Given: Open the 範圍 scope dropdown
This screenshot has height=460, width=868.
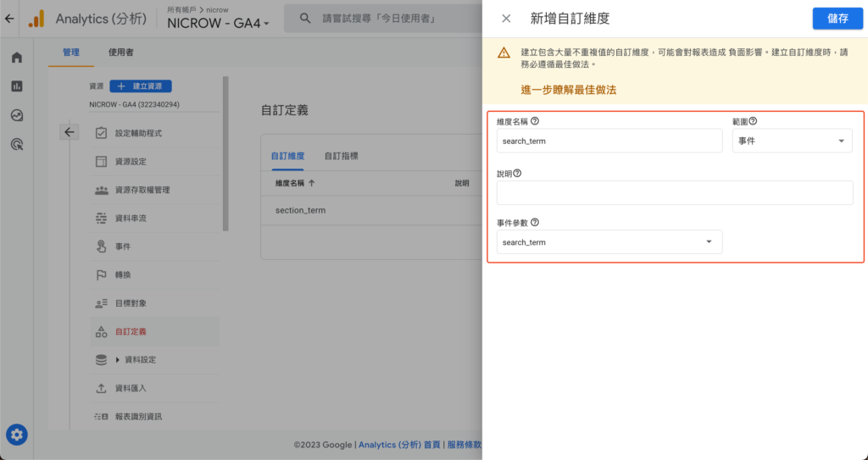Looking at the screenshot, I should tap(793, 141).
